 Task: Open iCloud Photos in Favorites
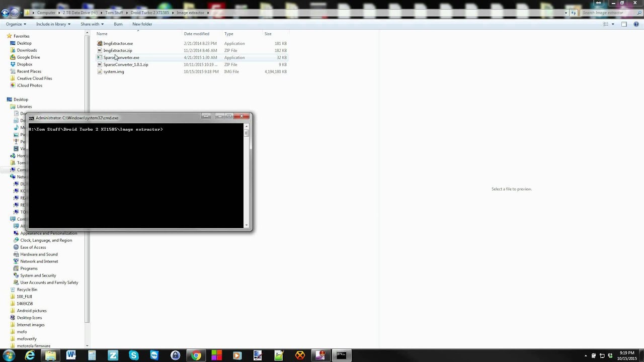pos(30,85)
